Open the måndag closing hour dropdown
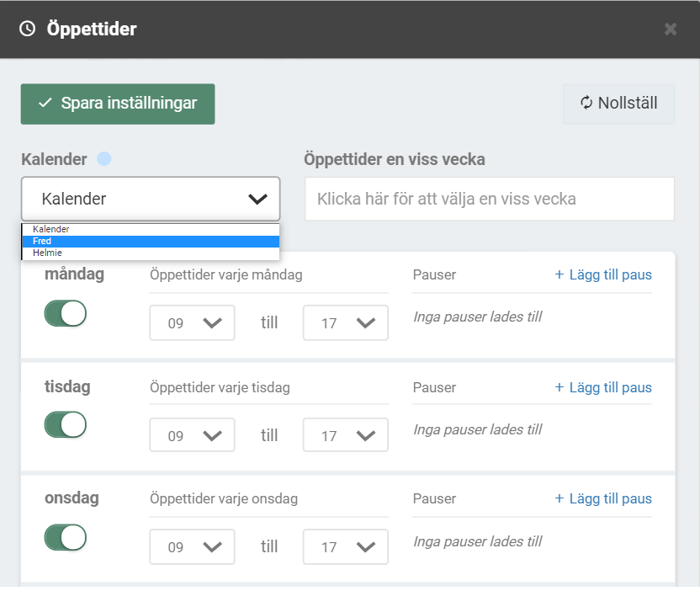 [x=345, y=323]
